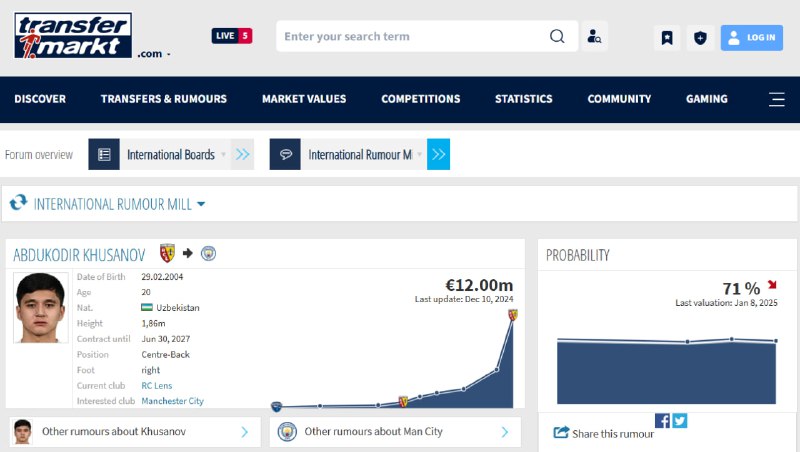Click the Manchester City crest beside player name
Viewport: 800px width, 452px height.
coord(208,253)
